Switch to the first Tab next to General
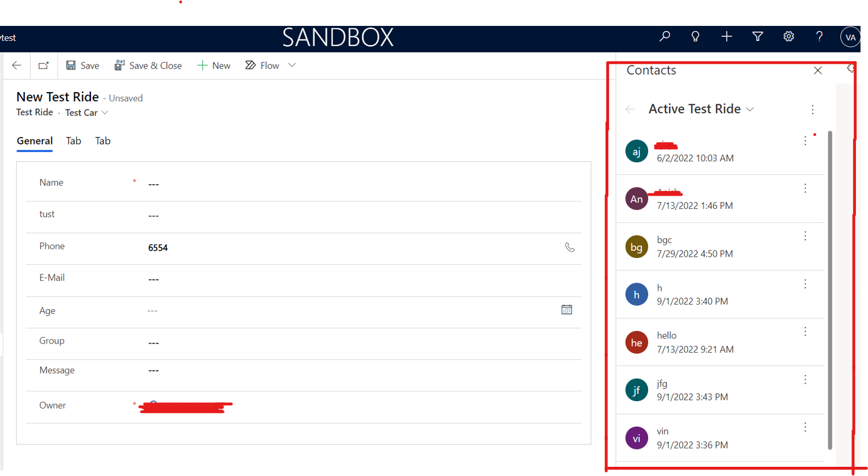 [73, 141]
